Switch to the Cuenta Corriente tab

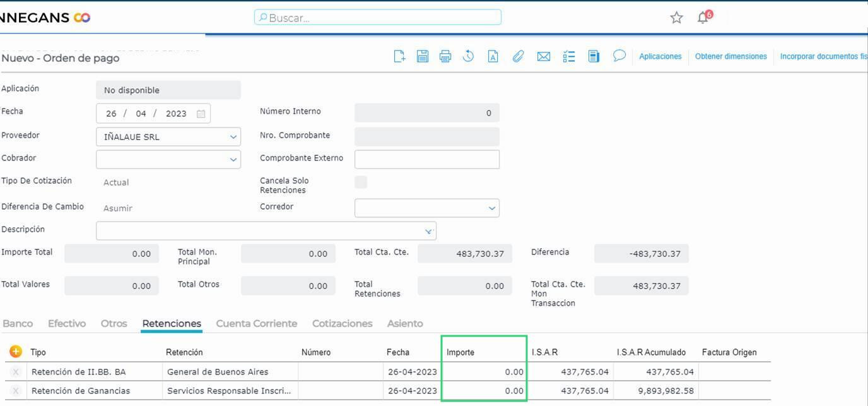pos(256,323)
